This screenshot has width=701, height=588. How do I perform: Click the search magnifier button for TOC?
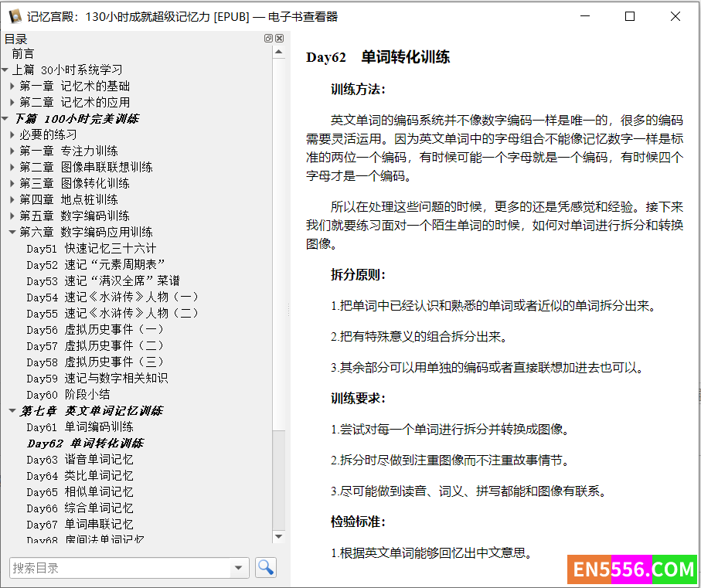click(266, 567)
